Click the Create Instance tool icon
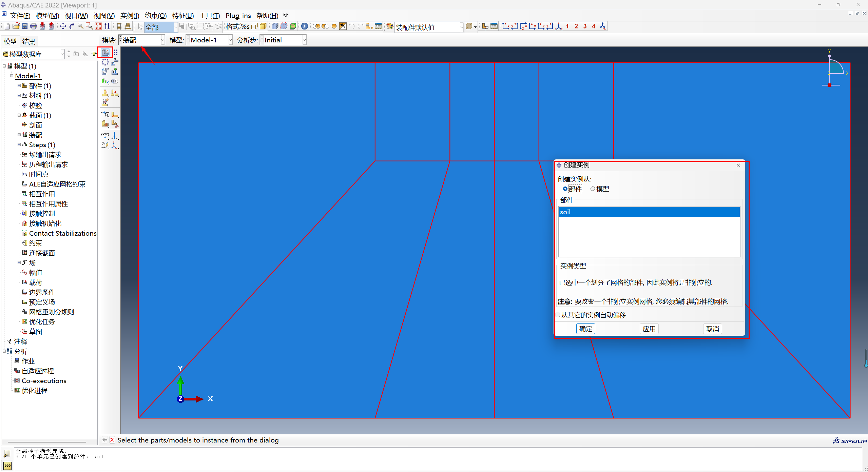This screenshot has height=472, width=868. point(105,53)
